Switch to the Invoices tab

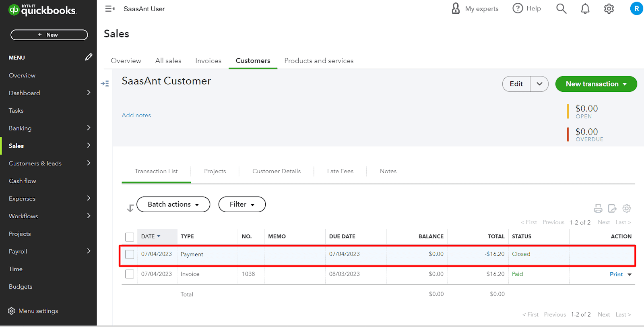(x=208, y=61)
